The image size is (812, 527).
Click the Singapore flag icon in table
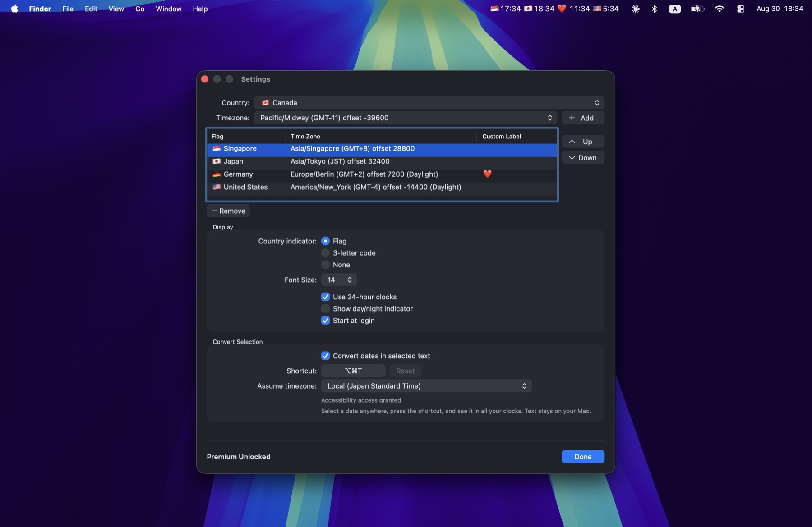tap(217, 148)
